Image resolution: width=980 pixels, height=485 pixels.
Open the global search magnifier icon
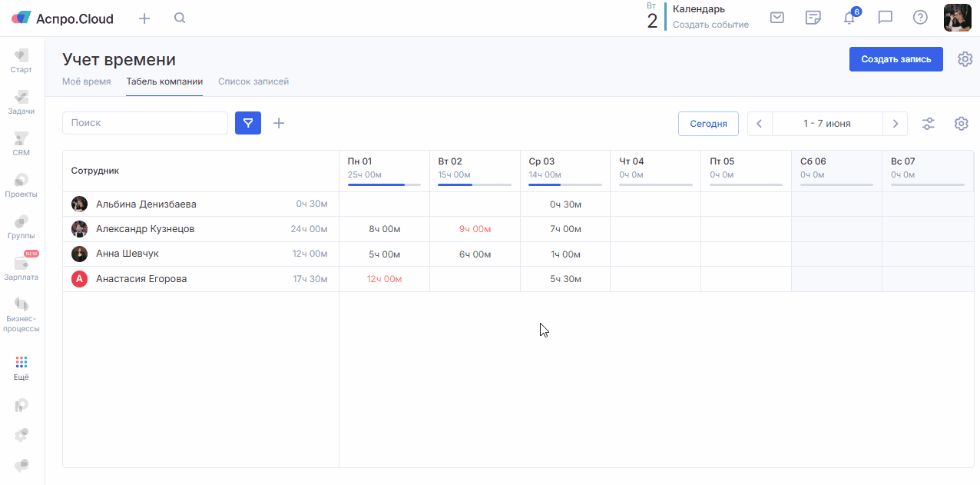pyautogui.click(x=180, y=18)
